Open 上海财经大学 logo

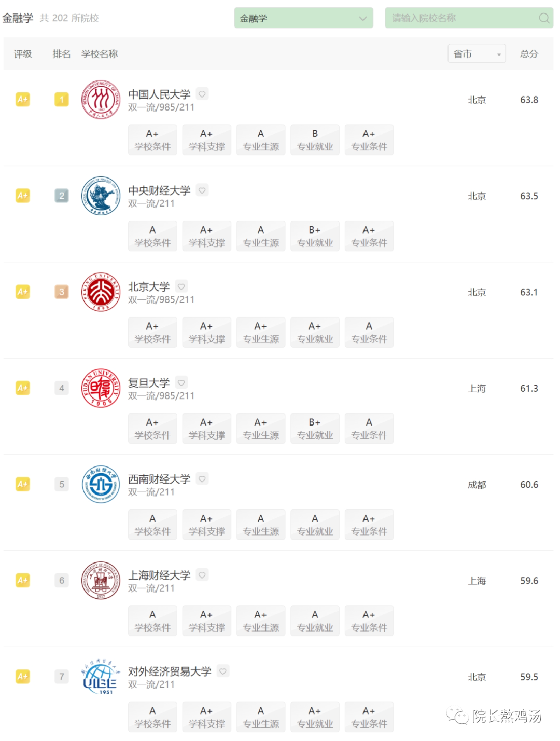(x=101, y=581)
